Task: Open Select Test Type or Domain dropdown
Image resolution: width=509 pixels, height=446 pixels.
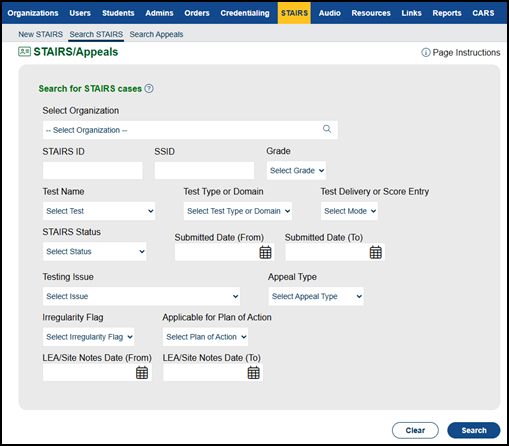Action: (238, 211)
